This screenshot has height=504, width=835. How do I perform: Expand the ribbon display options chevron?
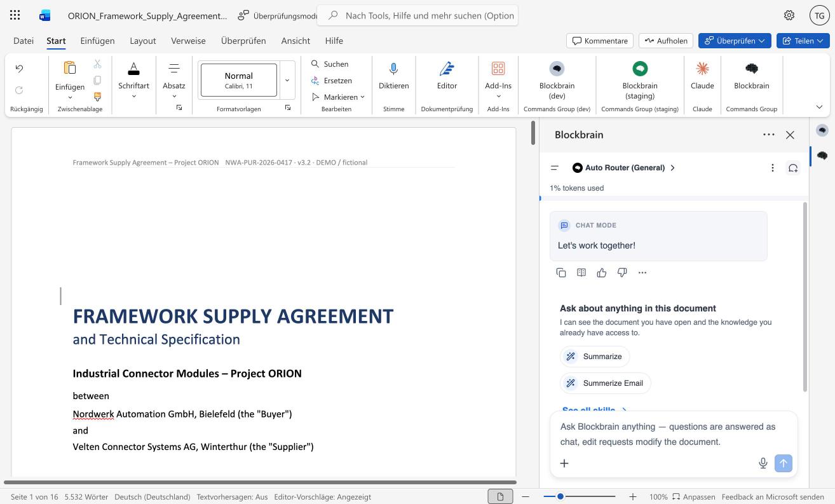[x=819, y=107]
